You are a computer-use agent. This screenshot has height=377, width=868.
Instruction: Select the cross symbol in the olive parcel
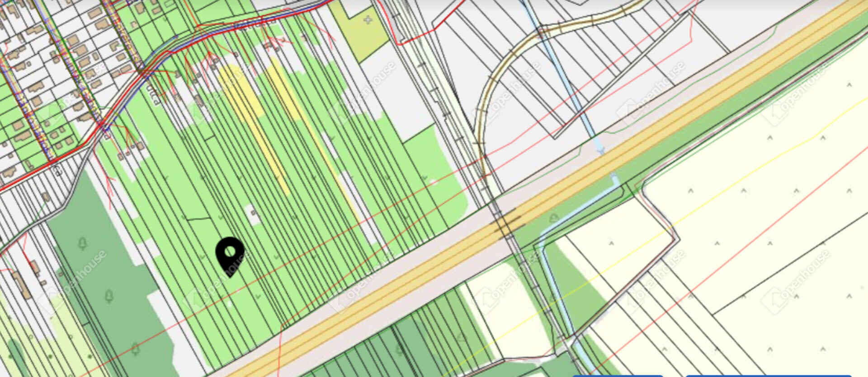pos(368,20)
